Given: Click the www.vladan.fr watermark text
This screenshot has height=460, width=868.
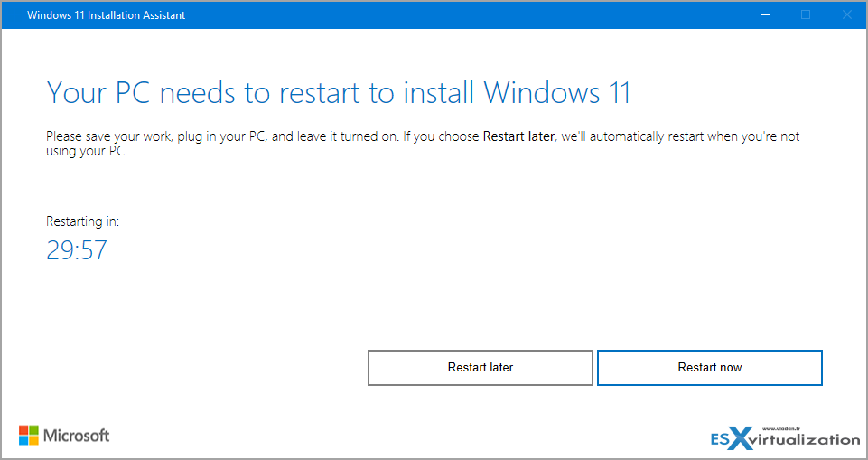Looking at the screenshot, I should (781, 428).
